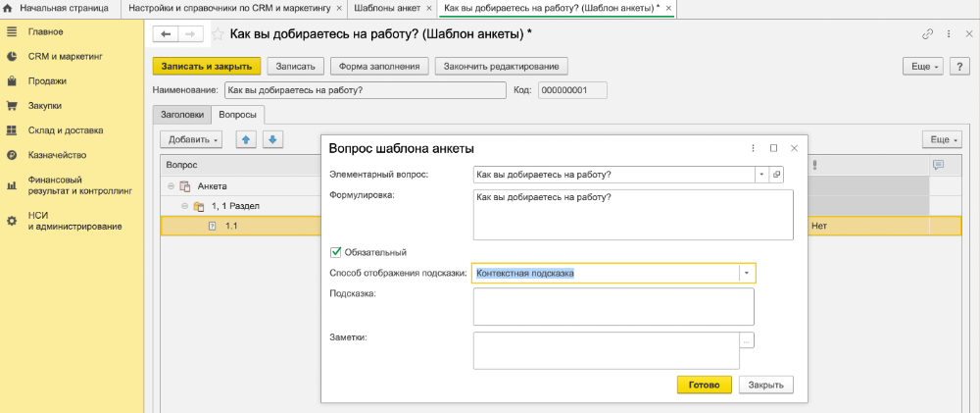Click the Вопрос column header
This screenshot has height=413, width=980.
pyautogui.click(x=241, y=165)
